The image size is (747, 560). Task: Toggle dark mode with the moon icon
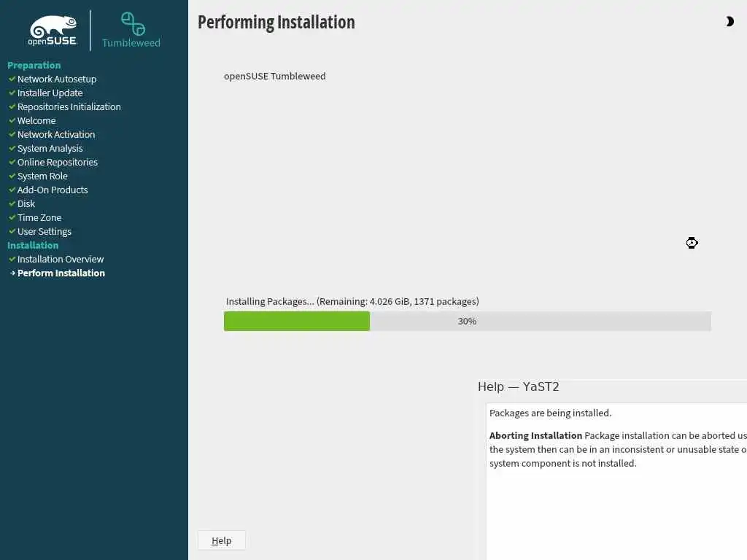(729, 21)
